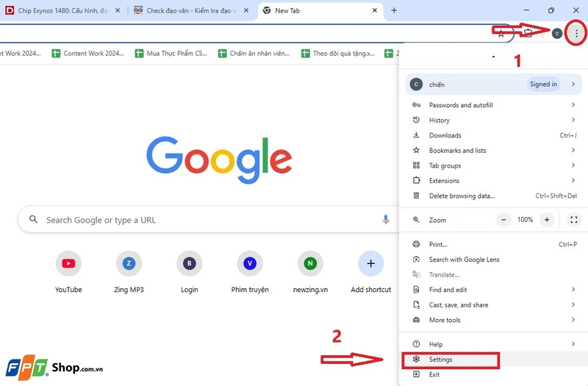Expand chevron on Help row
The width and height of the screenshot is (588, 386).
pos(573,344)
